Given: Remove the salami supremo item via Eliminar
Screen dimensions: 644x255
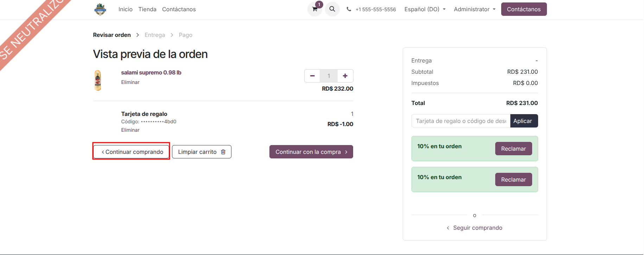Looking at the screenshot, I should pos(130,82).
